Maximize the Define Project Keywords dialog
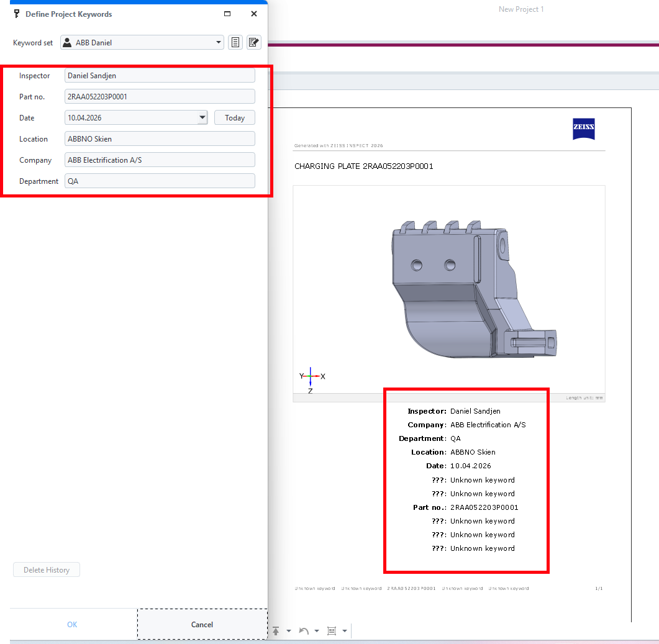The image size is (659, 644). [227, 14]
